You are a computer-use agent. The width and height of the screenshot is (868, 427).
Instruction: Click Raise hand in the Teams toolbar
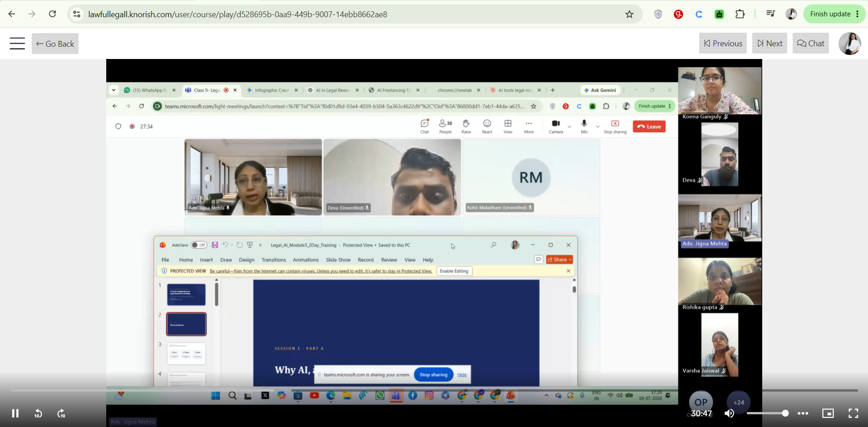click(466, 126)
